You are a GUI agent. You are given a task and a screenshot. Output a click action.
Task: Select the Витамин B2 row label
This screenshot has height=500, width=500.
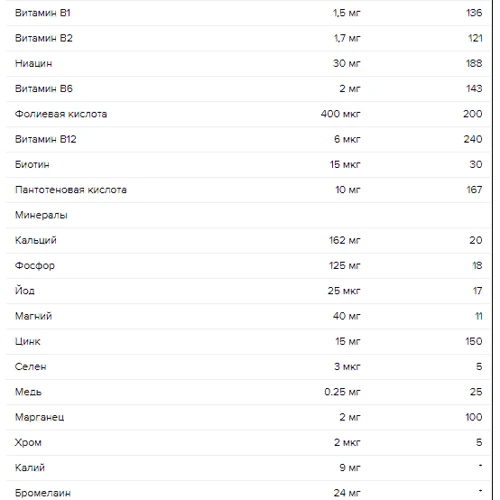pyautogui.click(x=44, y=38)
